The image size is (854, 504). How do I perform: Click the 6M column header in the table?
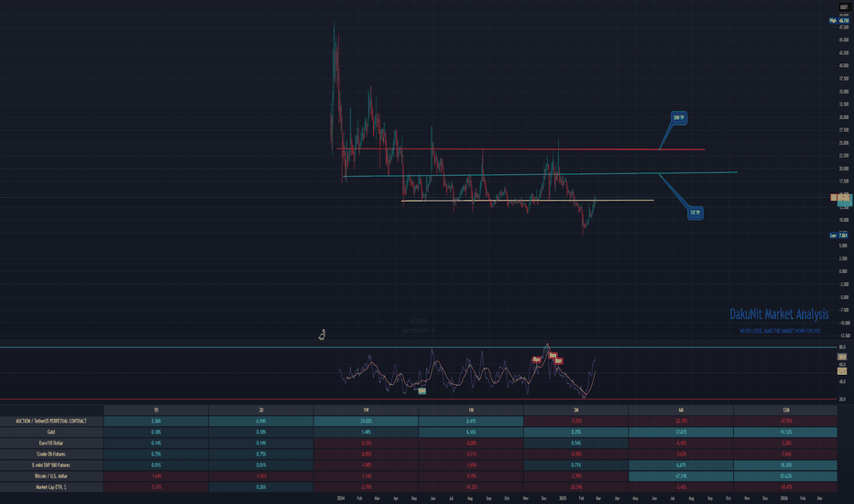tap(681, 410)
